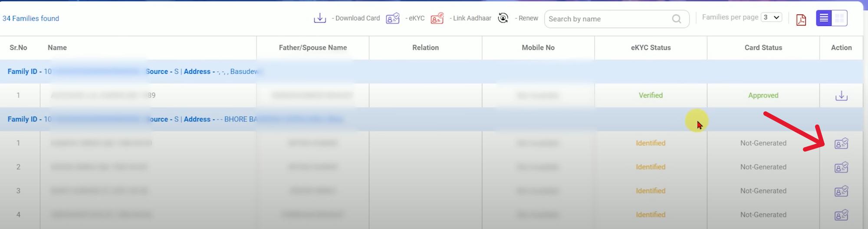Click the Name column header

click(57, 48)
